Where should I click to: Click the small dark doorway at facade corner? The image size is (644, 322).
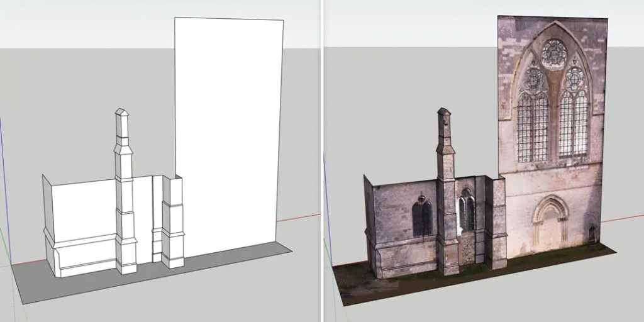coord(592,235)
